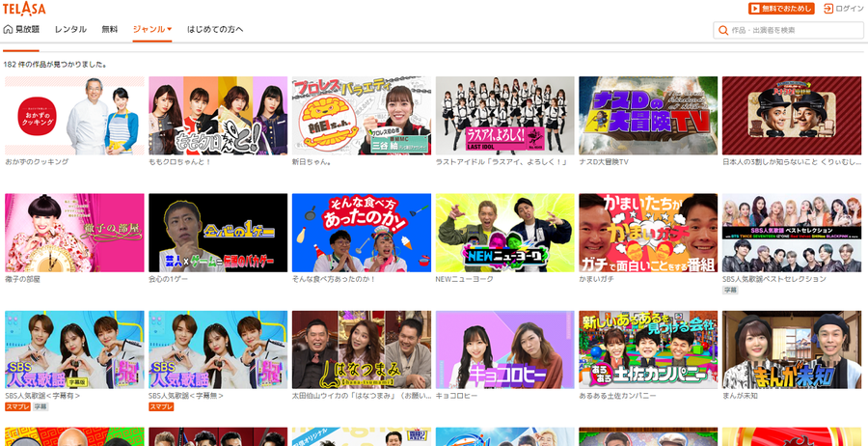This screenshot has width=868, height=446.
Task: Click the 新日ちゃん。 title text
Action: pyautogui.click(x=312, y=162)
